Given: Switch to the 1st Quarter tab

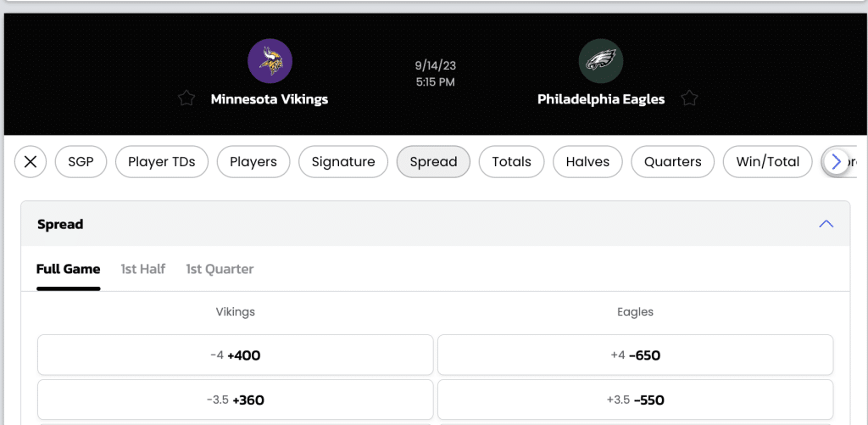Looking at the screenshot, I should click(x=220, y=269).
